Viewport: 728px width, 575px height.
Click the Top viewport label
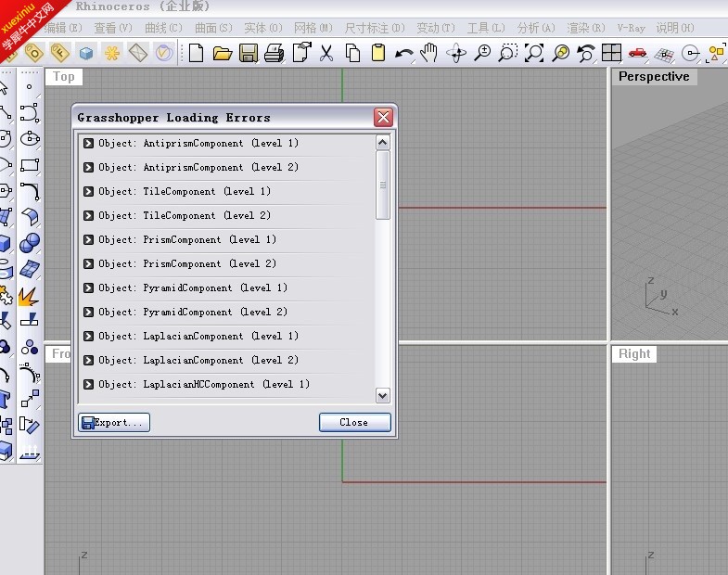64,77
